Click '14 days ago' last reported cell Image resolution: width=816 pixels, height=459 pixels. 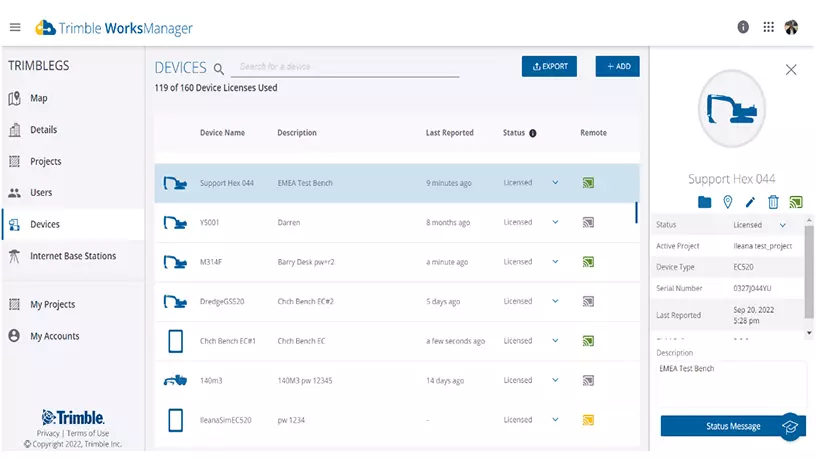(445, 380)
